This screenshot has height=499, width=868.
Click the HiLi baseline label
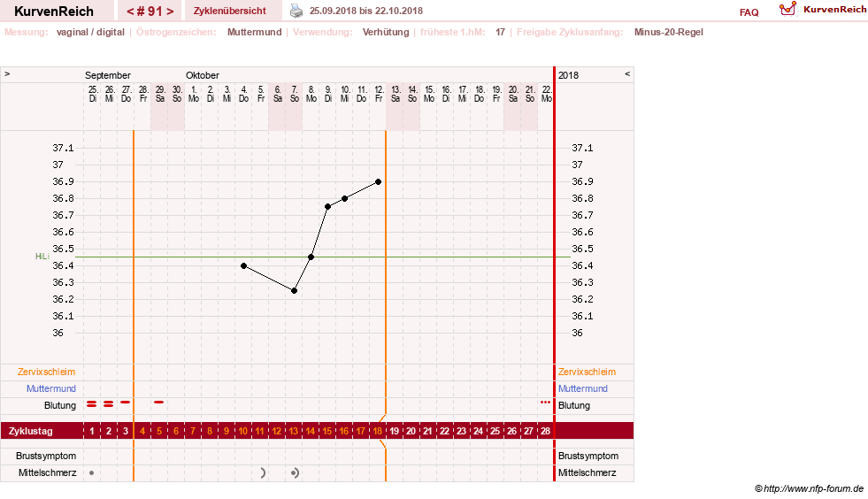tap(42, 257)
